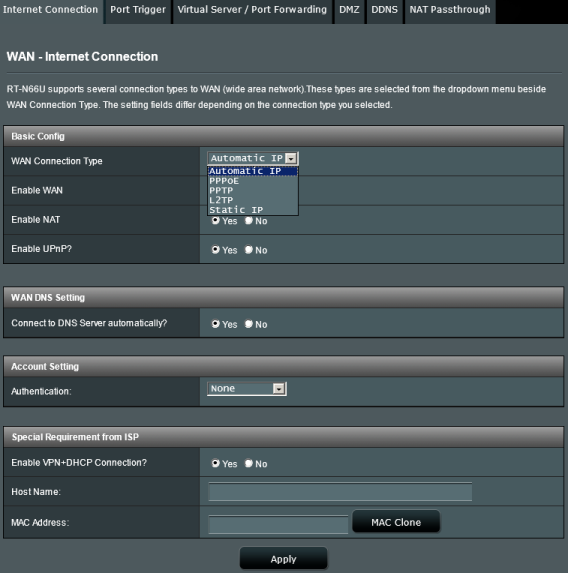Select PPPoE connection type option
The height and width of the screenshot is (573, 568).
point(253,181)
